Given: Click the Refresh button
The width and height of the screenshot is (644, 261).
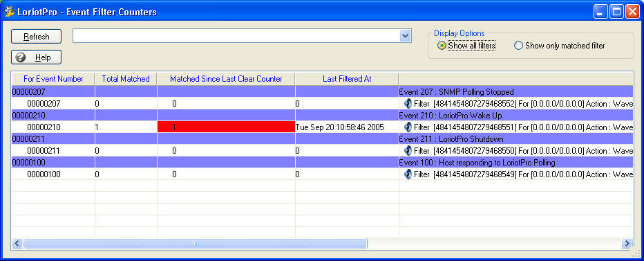Looking at the screenshot, I should point(36,37).
